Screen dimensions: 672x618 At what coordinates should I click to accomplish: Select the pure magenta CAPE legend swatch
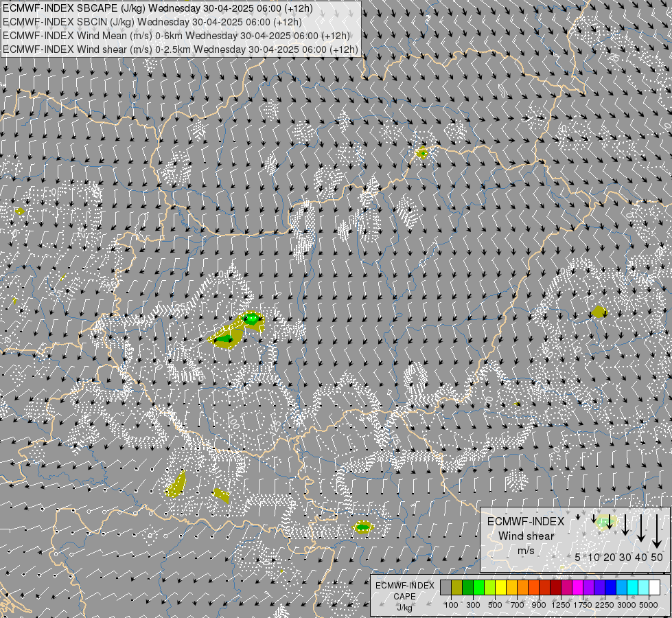point(578,587)
